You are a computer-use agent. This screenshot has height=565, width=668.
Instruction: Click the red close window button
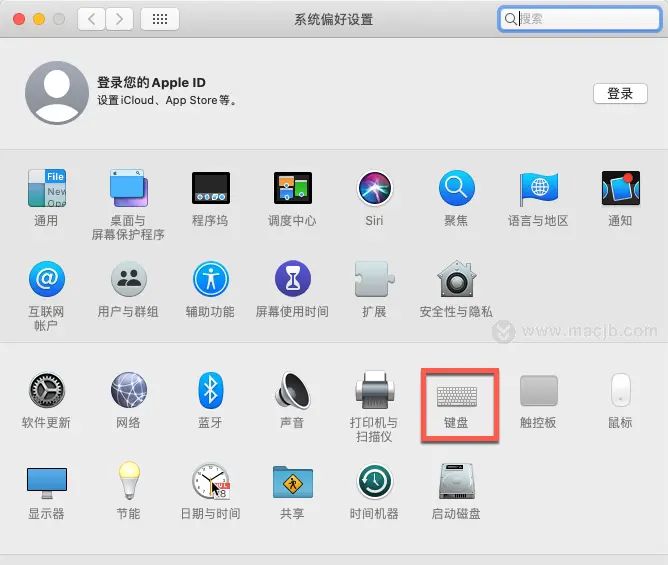[x=19, y=19]
